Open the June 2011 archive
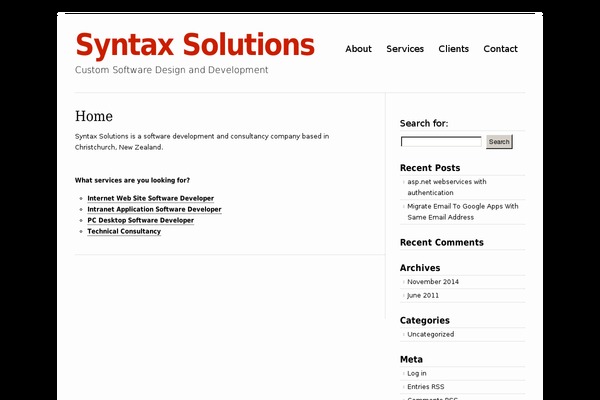 pyautogui.click(x=423, y=296)
